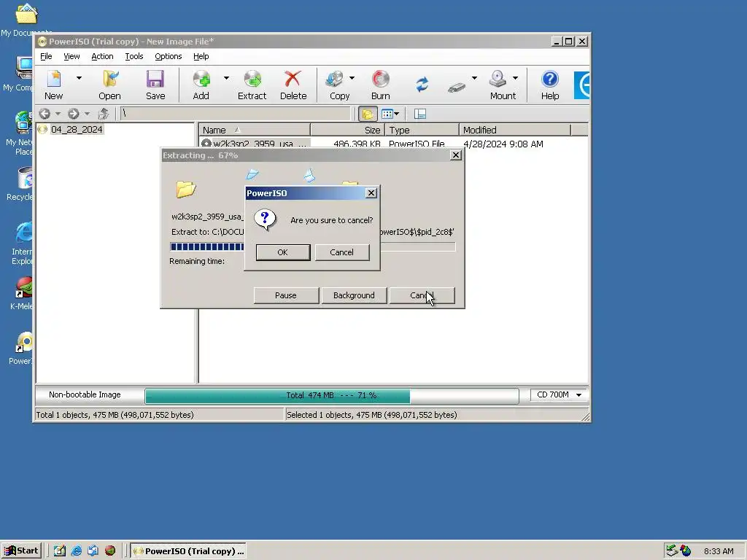Screen dimensions: 747x560
Task: Click the Save toolbar icon
Action: pyautogui.click(x=155, y=85)
